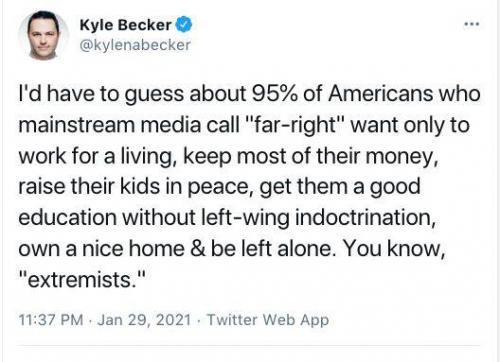This screenshot has width=500, height=362.
Task: Click the Kyle Becker display name
Action: click(125, 25)
